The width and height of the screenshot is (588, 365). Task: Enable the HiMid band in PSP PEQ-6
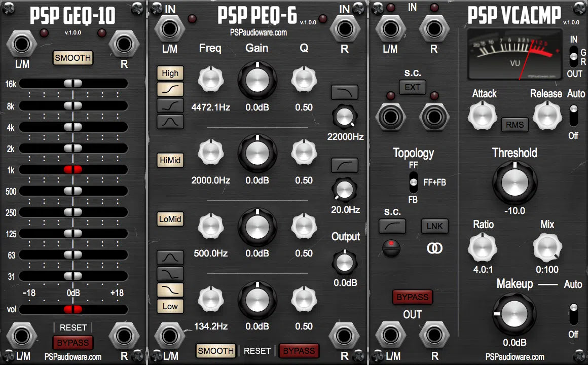(x=170, y=160)
